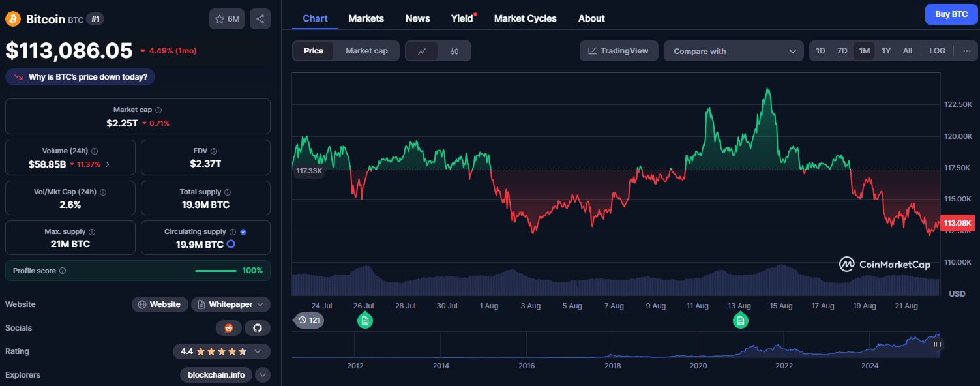Image resolution: width=980 pixels, height=386 pixels.
Task: Click the Buy BTC button
Action: 951,14
